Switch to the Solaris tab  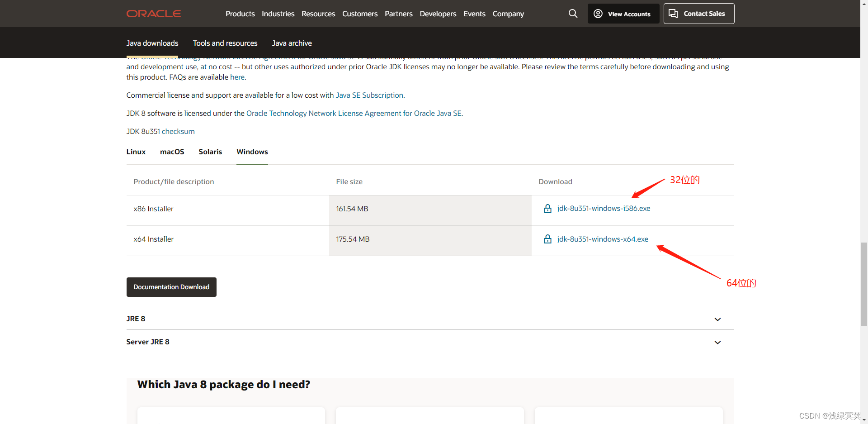click(x=210, y=152)
